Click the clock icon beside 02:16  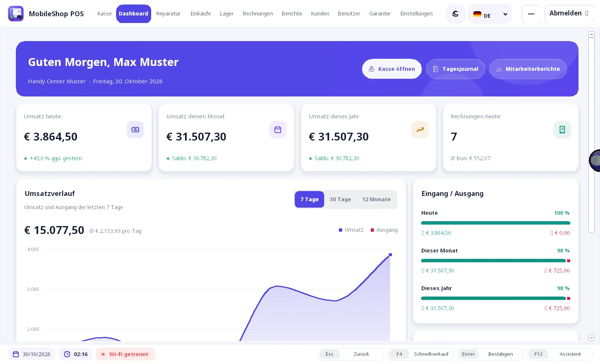click(67, 354)
